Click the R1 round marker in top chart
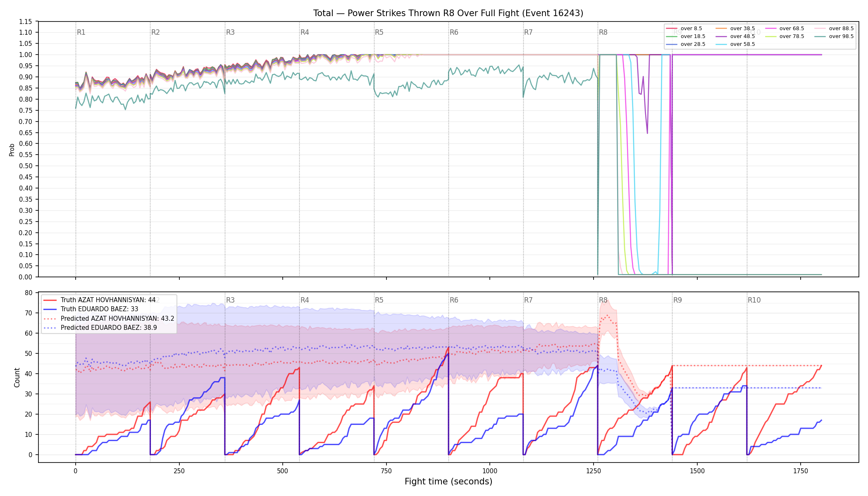The image size is (868, 496). [x=81, y=32]
